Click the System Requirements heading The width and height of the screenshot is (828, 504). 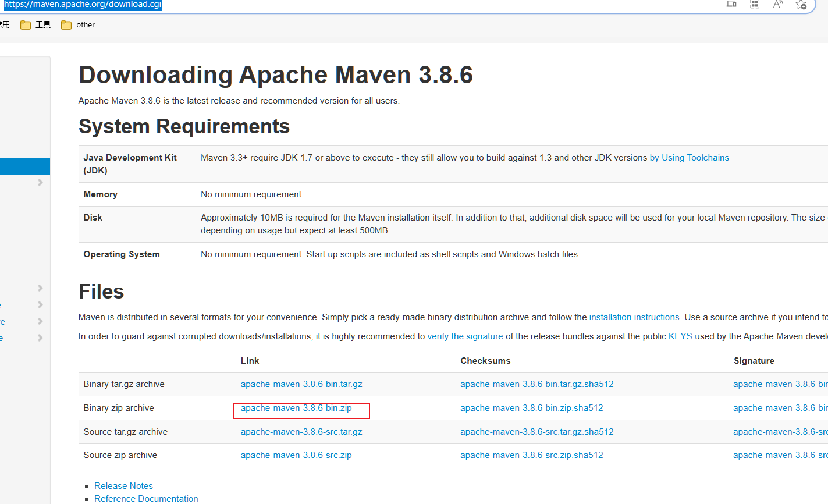(184, 126)
